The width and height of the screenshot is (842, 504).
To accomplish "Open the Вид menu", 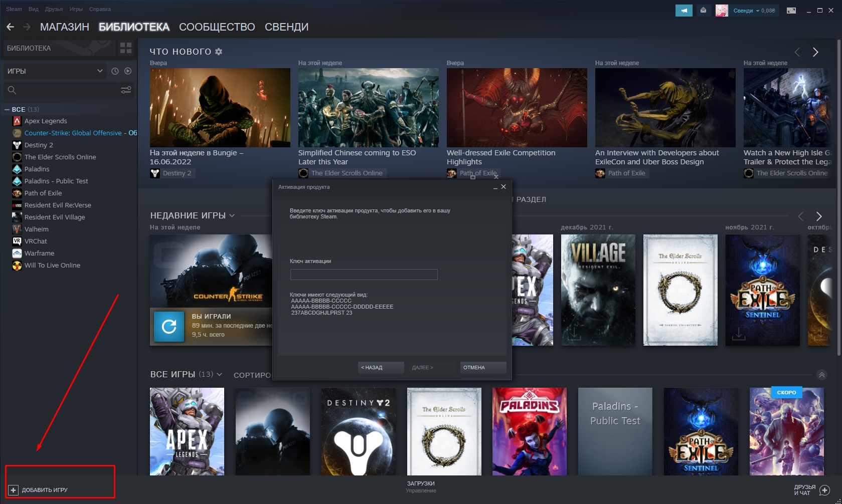I will 34,9.
